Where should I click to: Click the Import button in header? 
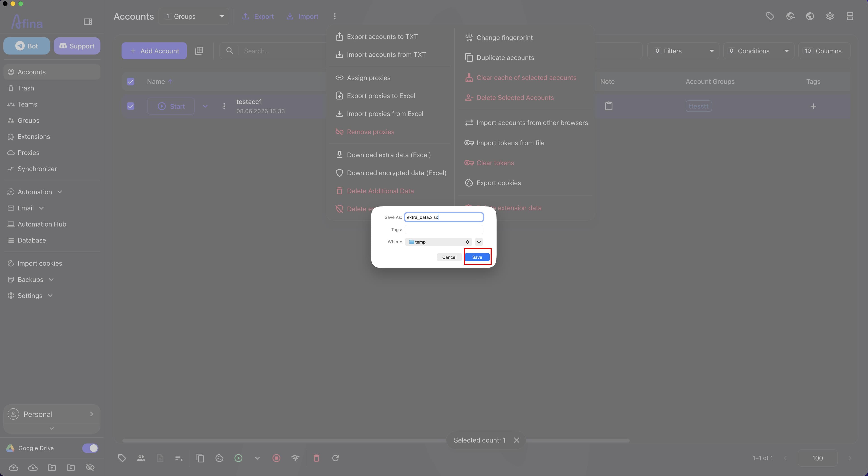click(x=302, y=16)
